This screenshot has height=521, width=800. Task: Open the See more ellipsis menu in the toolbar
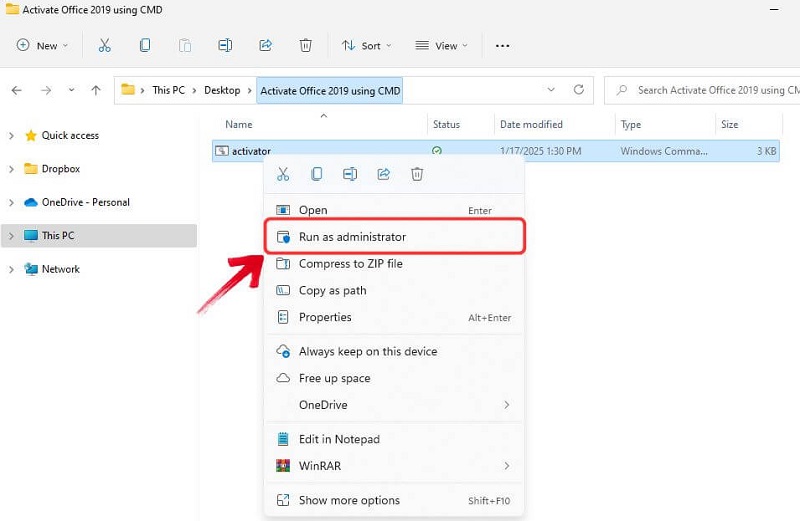503,46
